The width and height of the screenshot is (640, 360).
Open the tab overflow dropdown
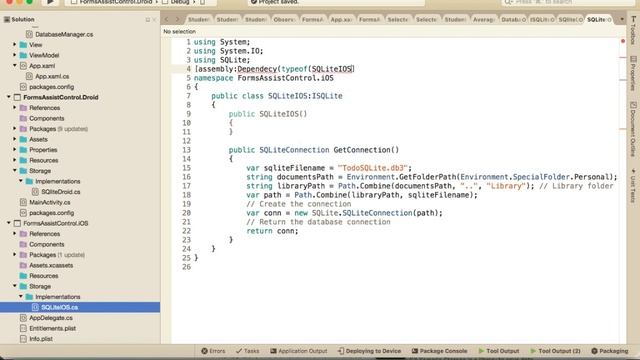pyautogui.click(x=622, y=19)
